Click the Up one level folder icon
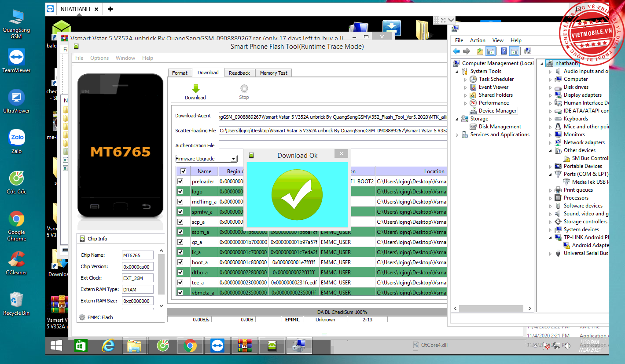The width and height of the screenshot is (625, 364). [x=480, y=51]
